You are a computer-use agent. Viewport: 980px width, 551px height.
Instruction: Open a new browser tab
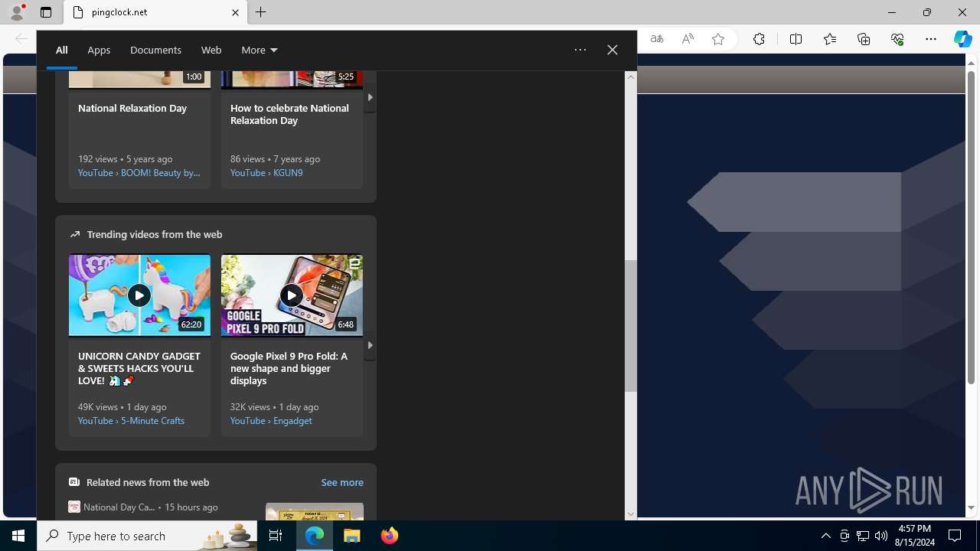point(261,12)
